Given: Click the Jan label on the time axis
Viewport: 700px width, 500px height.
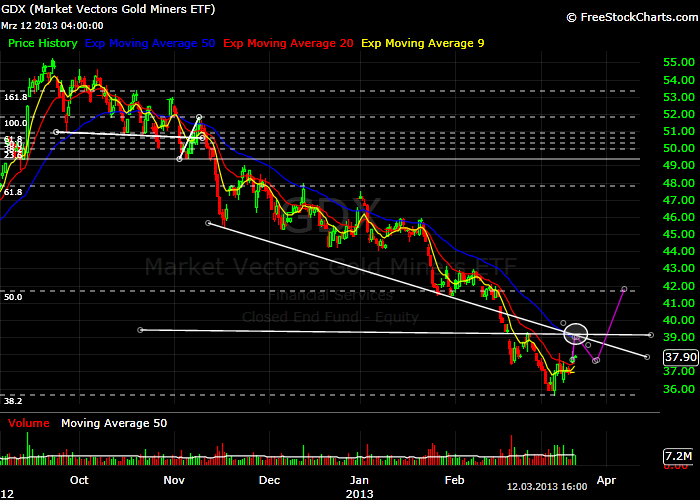Looking at the screenshot, I should pos(359,480).
